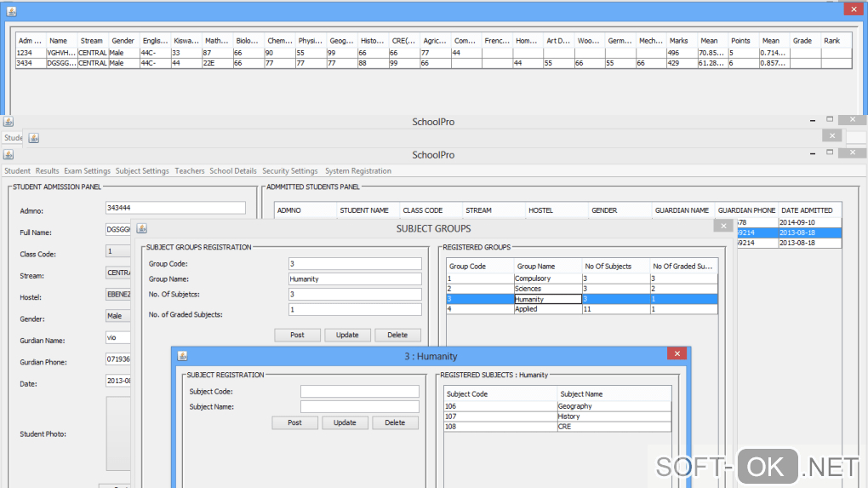Open the Security Settings menu

click(289, 171)
